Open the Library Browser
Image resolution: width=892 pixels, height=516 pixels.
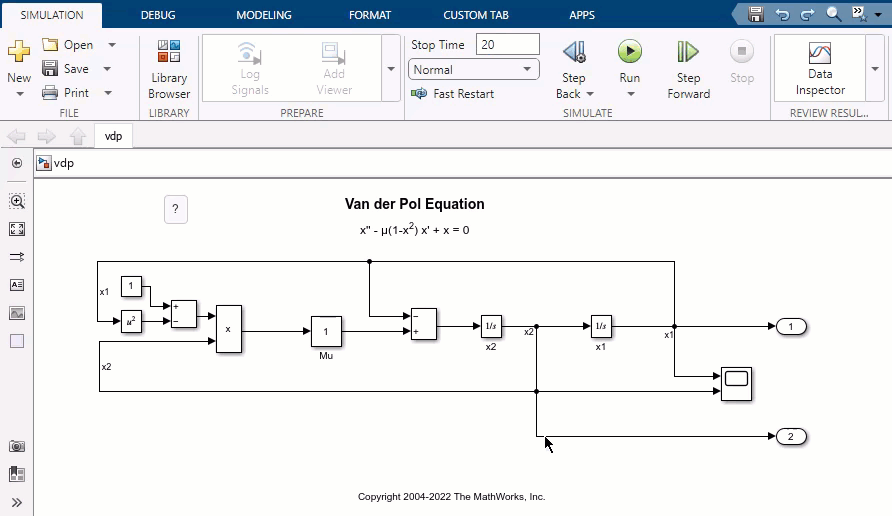pyautogui.click(x=169, y=69)
